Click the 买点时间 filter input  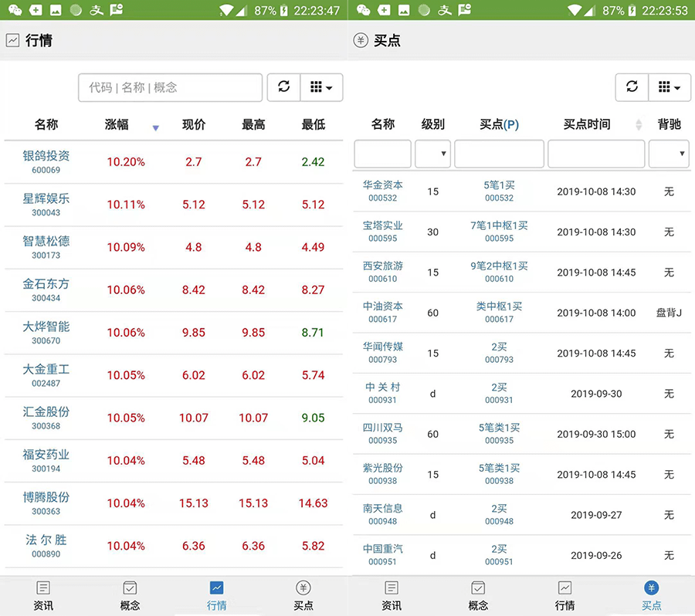pyautogui.click(x=596, y=154)
